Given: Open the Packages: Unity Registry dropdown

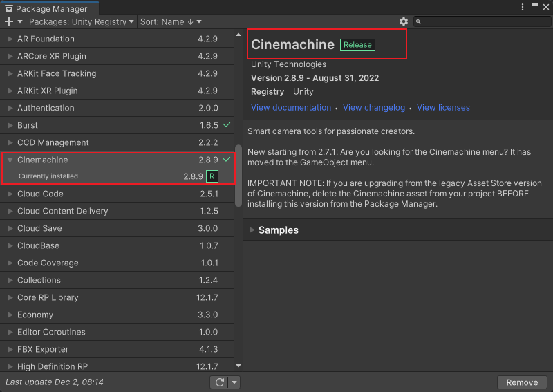Looking at the screenshot, I should (82, 22).
